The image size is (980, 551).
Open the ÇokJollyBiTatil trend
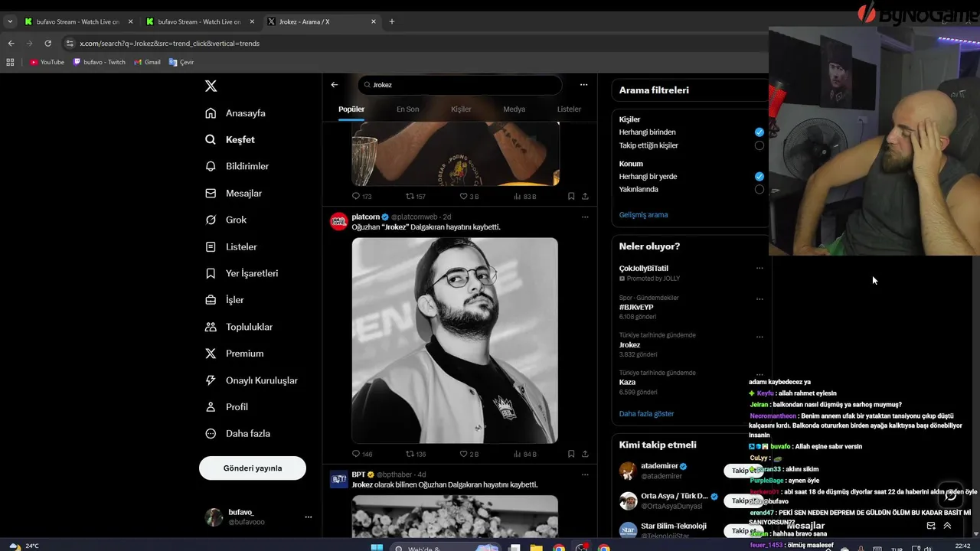pyautogui.click(x=643, y=269)
